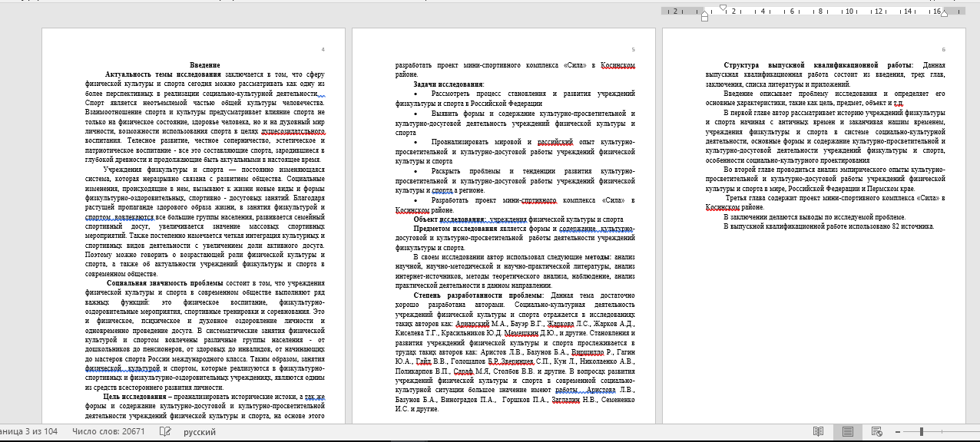The width and height of the screenshot is (980, 442).
Task: Open page navigation from page 3 of 104 indicator
Action: pyautogui.click(x=29, y=432)
